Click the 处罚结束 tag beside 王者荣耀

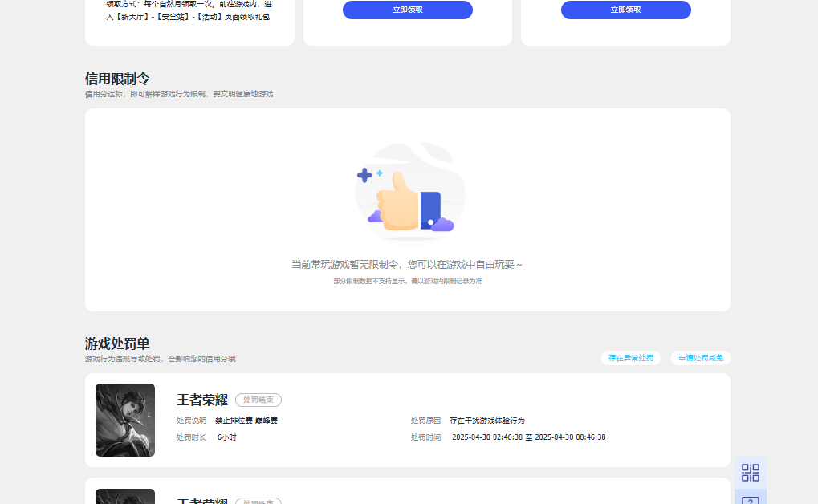(258, 400)
